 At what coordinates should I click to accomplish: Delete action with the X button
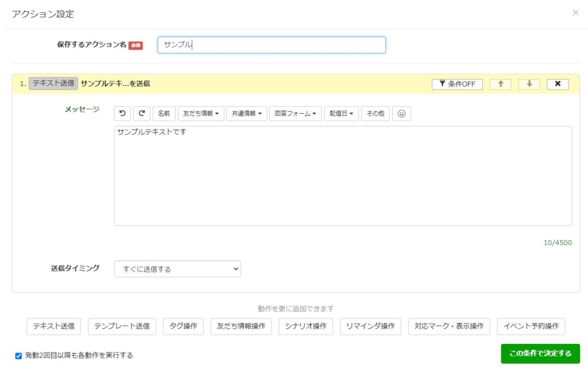click(558, 84)
